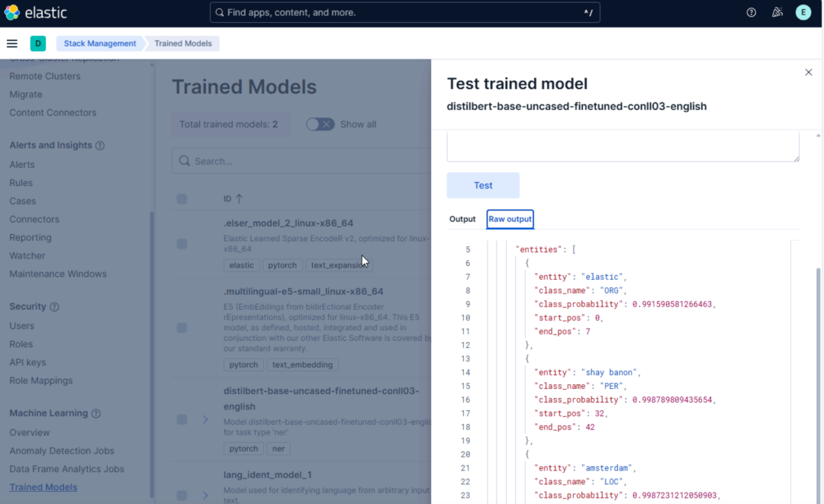Click .multilingual-e5-small_linux-x86_64 model name
Viewport: 824px width, 504px height.
click(x=303, y=291)
